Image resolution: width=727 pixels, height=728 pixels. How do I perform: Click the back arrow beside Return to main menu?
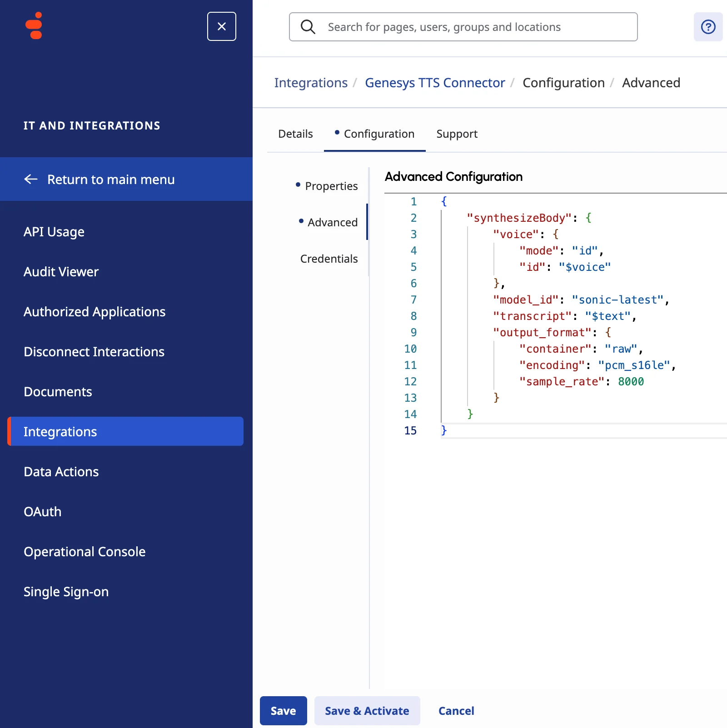coord(31,179)
